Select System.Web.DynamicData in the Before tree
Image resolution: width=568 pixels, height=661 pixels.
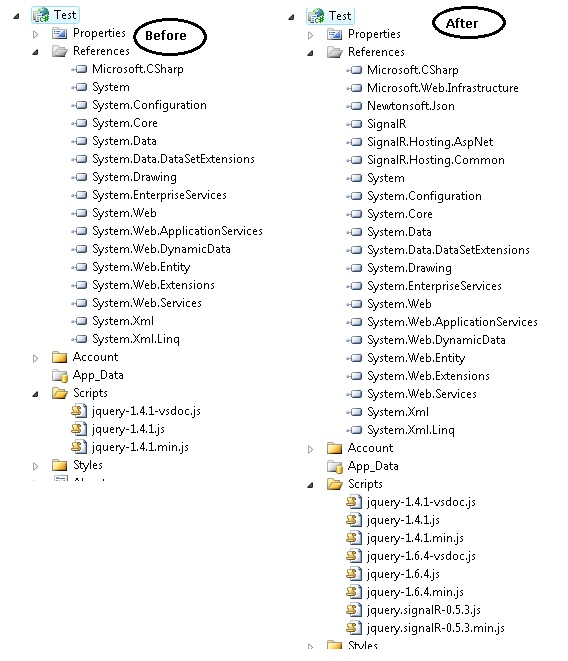[x=162, y=249]
